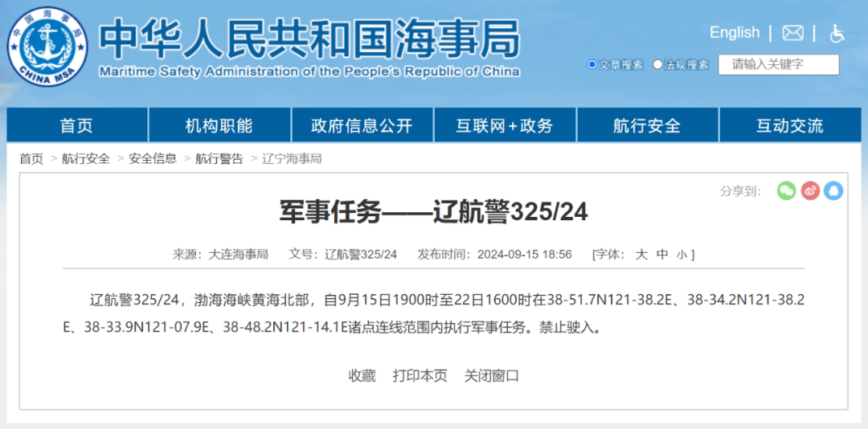Screen dimensions: 868x429
Task: Select the 文章搜索 radio button
Action: tap(592, 65)
